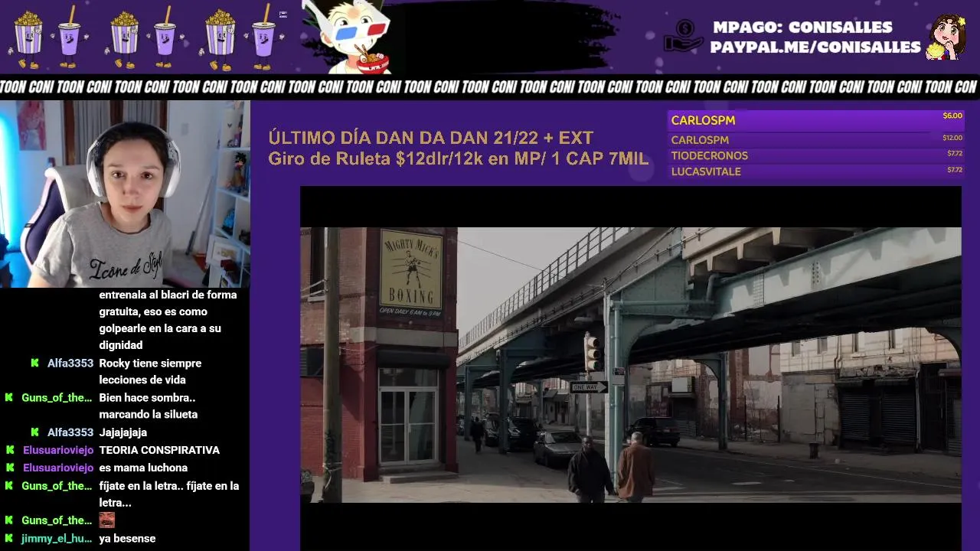Click Kick badge beside Guns_of_the... 'Bien hace sombra' message
Image resolution: width=980 pixels, height=551 pixels.
[9, 398]
